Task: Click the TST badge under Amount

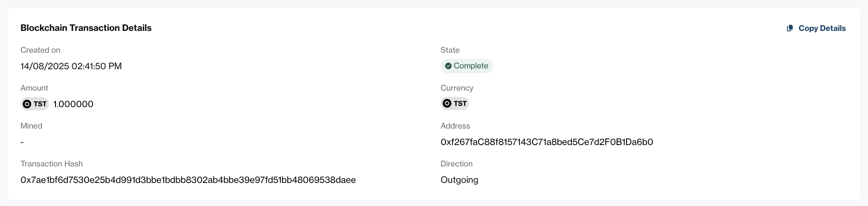Action: click(35, 104)
